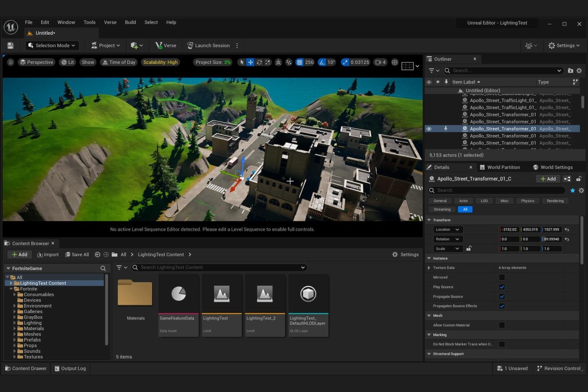Click the blueprint/component tree icon in Details
This screenshot has width=588, height=392.
coord(567,179)
